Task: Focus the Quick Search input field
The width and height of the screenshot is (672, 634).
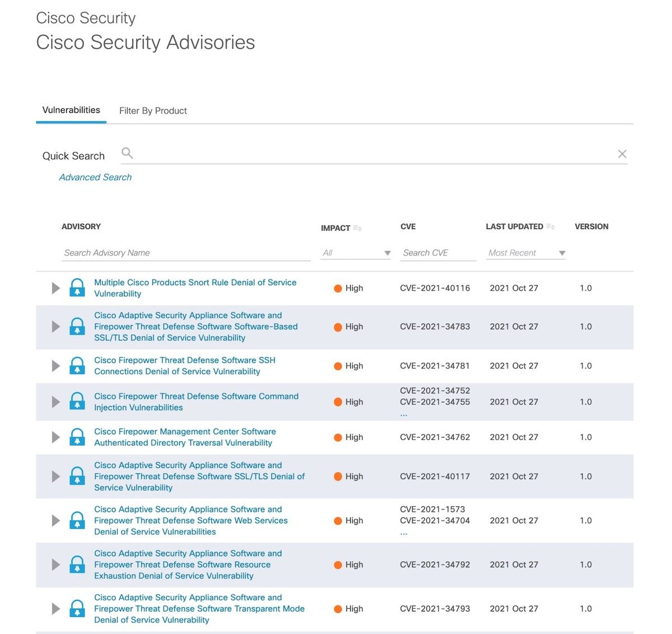Action: (374, 154)
